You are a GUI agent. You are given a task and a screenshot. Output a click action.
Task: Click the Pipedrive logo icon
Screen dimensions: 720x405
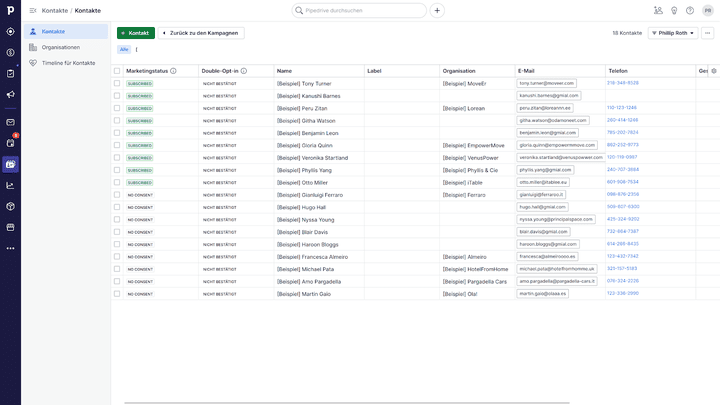click(x=10, y=10)
